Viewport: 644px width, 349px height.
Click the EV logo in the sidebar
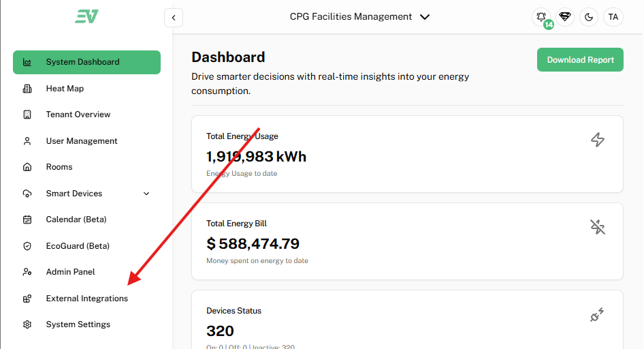(x=86, y=16)
